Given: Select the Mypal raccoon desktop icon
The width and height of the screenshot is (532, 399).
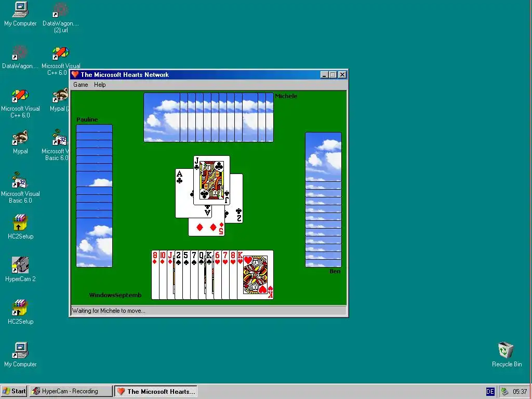Looking at the screenshot, I should click(20, 142).
